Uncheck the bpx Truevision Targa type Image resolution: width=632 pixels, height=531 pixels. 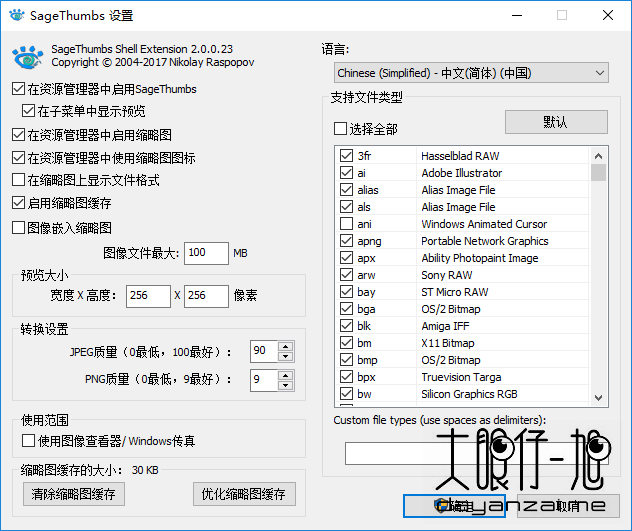click(346, 377)
